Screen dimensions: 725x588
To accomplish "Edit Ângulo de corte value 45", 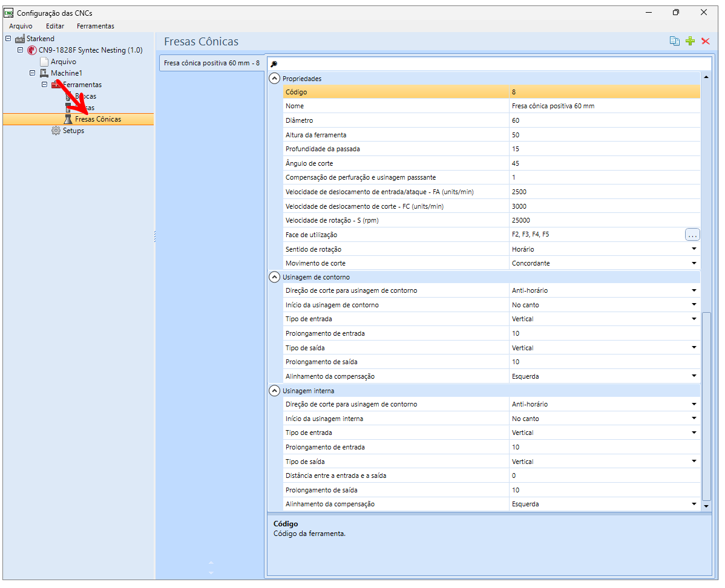I will pyautogui.click(x=605, y=163).
